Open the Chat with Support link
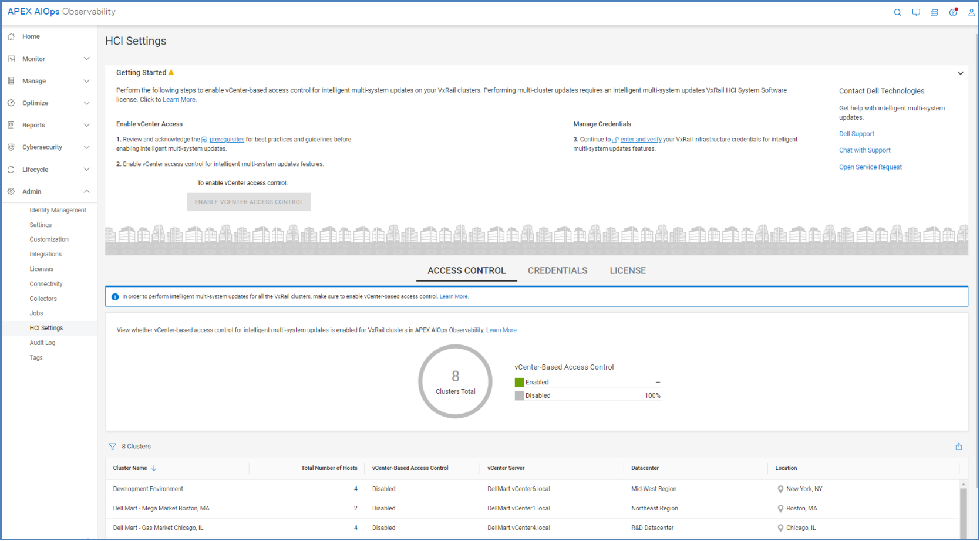Image resolution: width=980 pixels, height=541 pixels. 865,151
